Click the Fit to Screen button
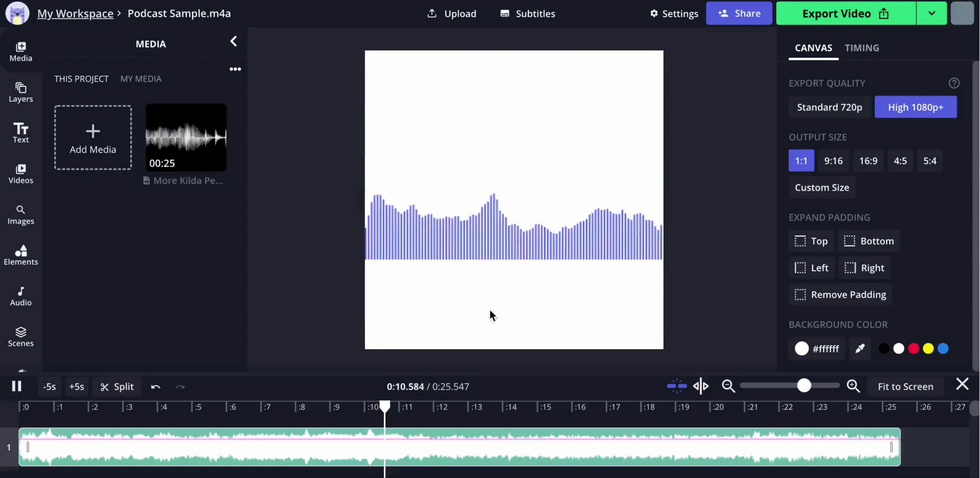Image resolution: width=980 pixels, height=478 pixels. 905,387
